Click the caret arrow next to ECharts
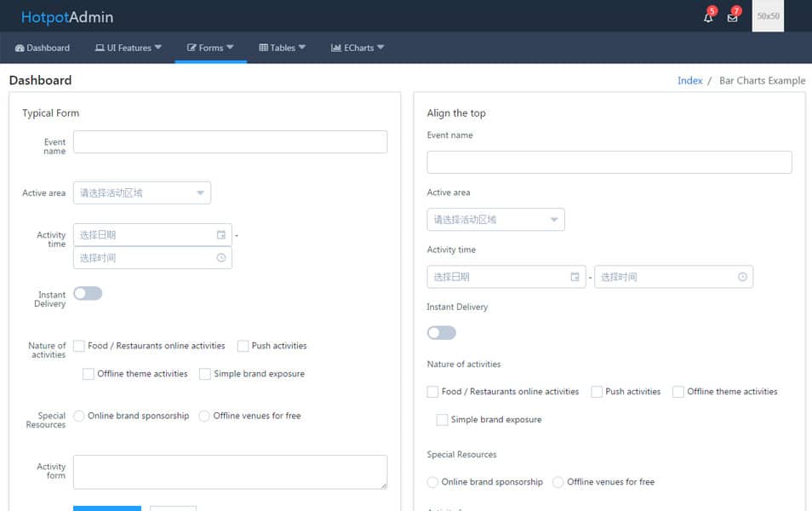This screenshot has height=511, width=812. click(x=380, y=47)
